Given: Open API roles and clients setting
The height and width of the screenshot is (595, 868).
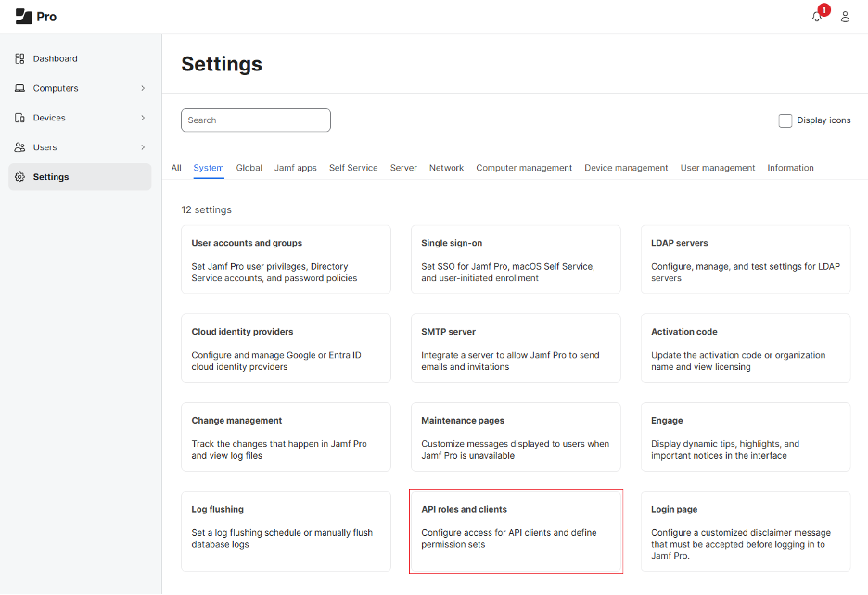Looking at the screenshot, I should click(x=516, y=531).
